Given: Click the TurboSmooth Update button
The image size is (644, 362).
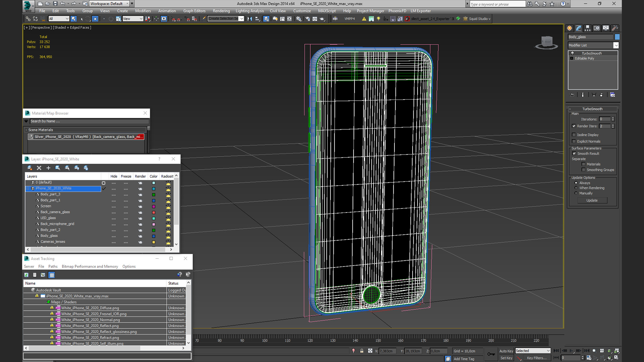Looking at the screenshot, I should click(592, 200).
